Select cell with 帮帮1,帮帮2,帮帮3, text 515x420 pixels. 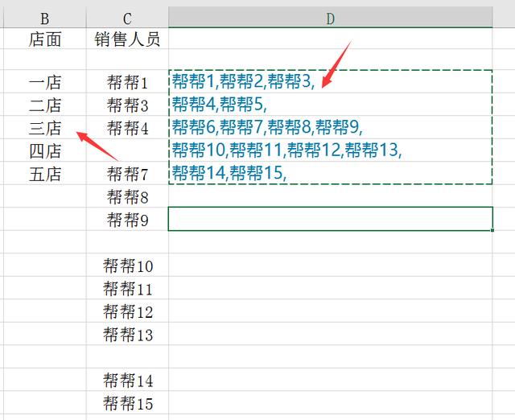pos(330,81)
